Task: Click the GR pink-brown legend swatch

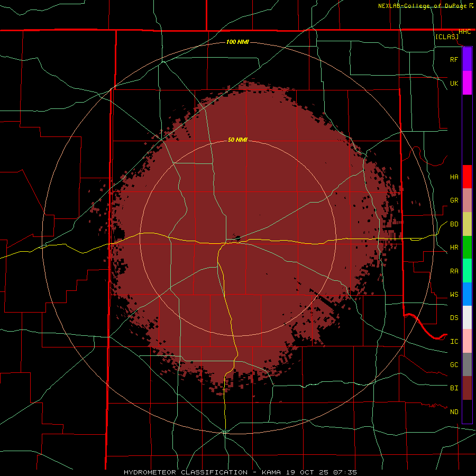Action: (467, 200)
